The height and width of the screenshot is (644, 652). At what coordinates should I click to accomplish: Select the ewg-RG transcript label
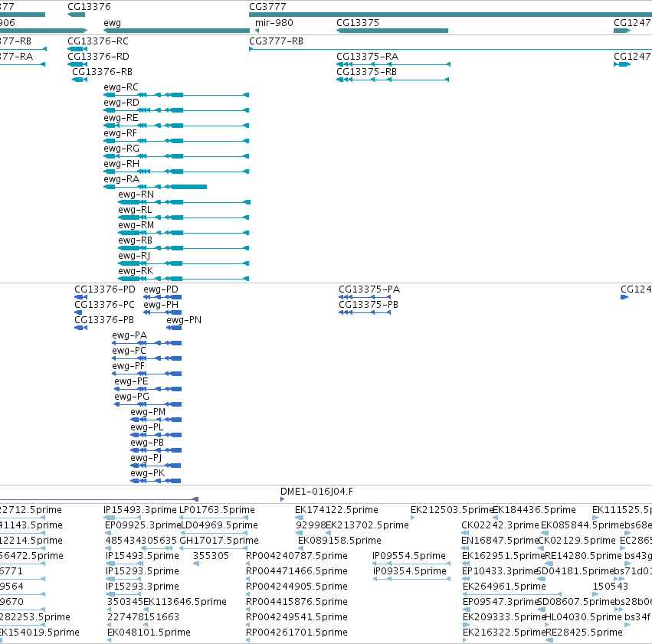point(121,149)
